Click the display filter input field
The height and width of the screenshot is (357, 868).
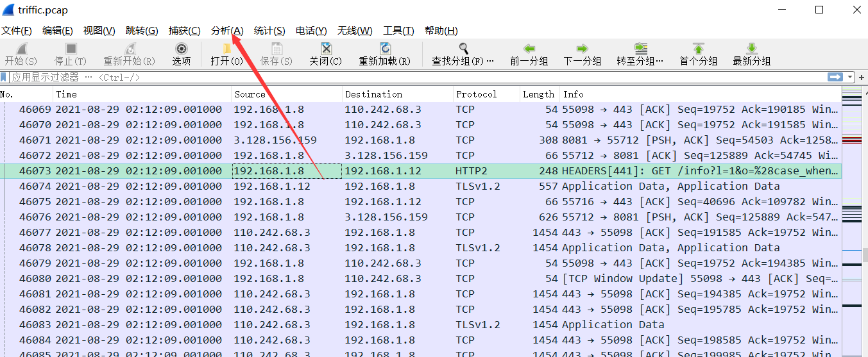417,77
